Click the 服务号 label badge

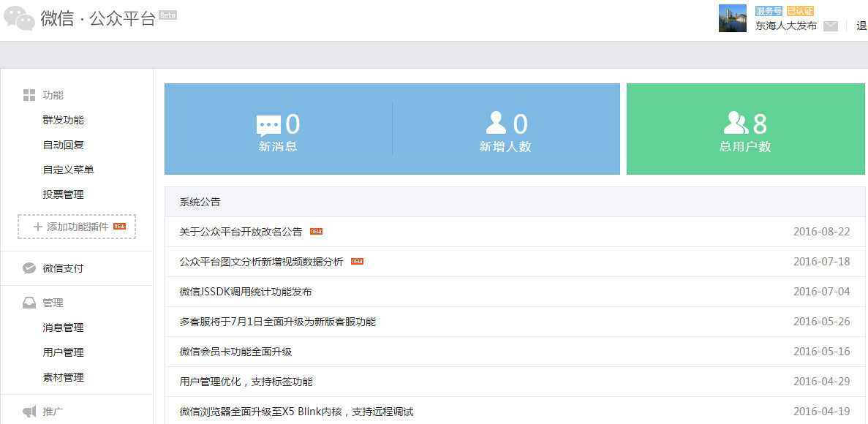[769, 11]
